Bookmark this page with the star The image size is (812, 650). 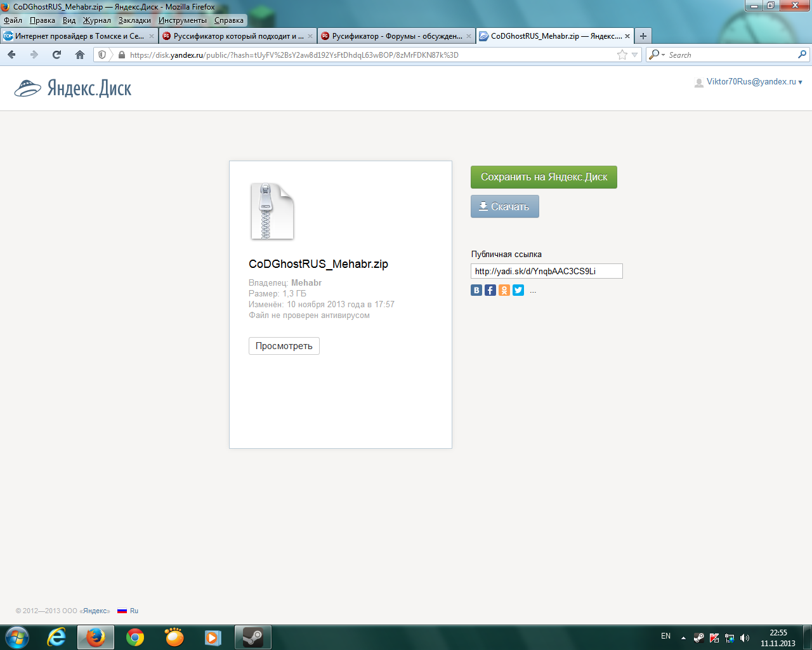(x=622, y=55)
